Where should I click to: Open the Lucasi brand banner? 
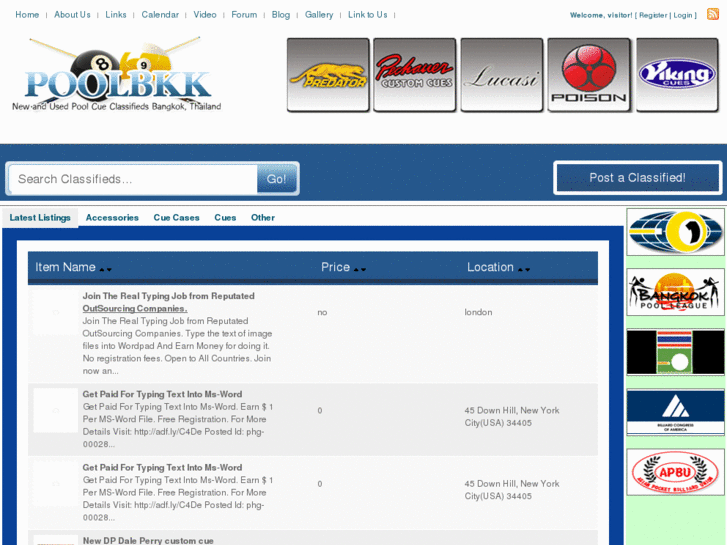(x=502, y=75)
